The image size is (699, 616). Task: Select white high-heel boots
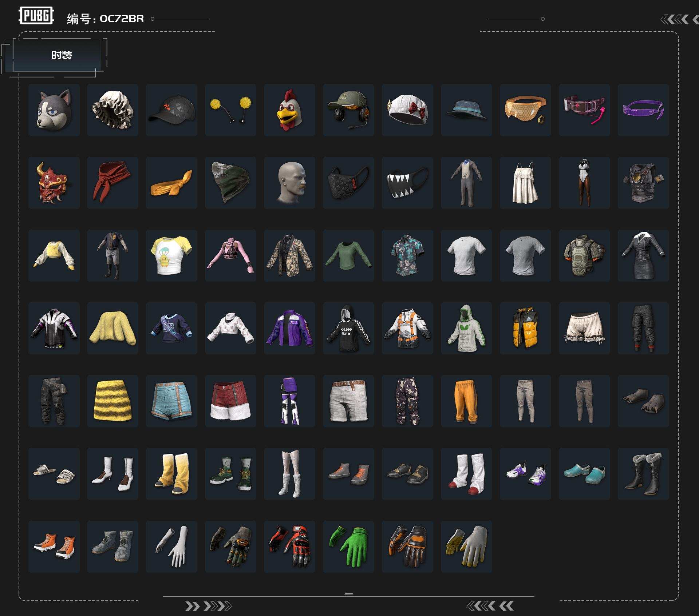click(112, 474)
